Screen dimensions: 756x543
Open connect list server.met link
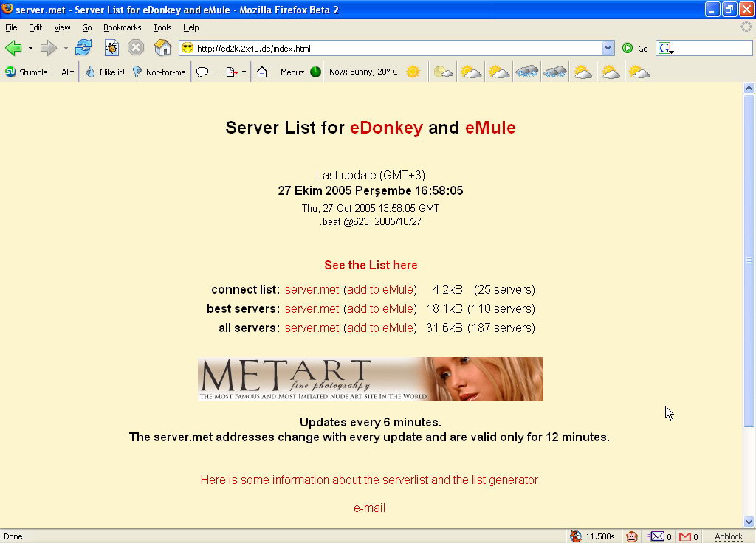coord(312,289)
